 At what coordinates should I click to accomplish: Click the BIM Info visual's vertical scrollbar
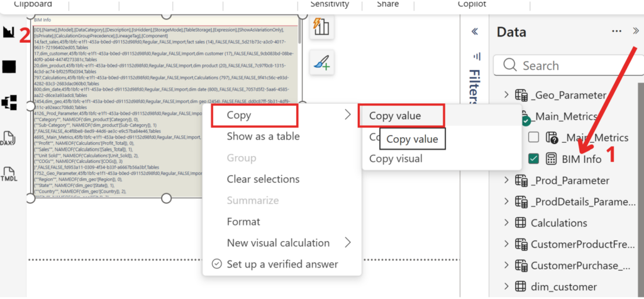(x=300, y=31)
